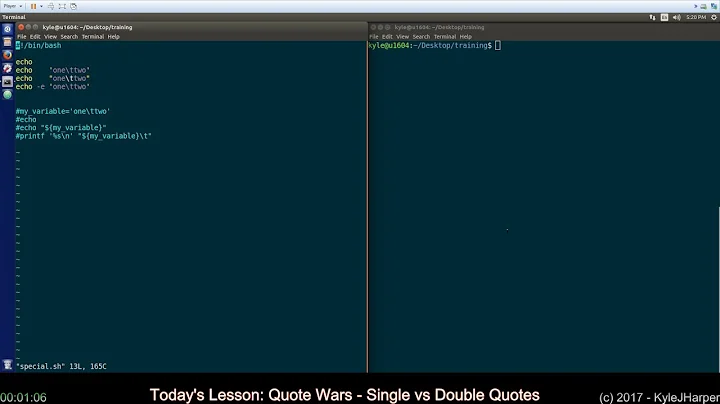Open the network indicator in Ubuntu top panel
Image resolution: width=720 pixels, height=404 pixels.
point(652,17)
